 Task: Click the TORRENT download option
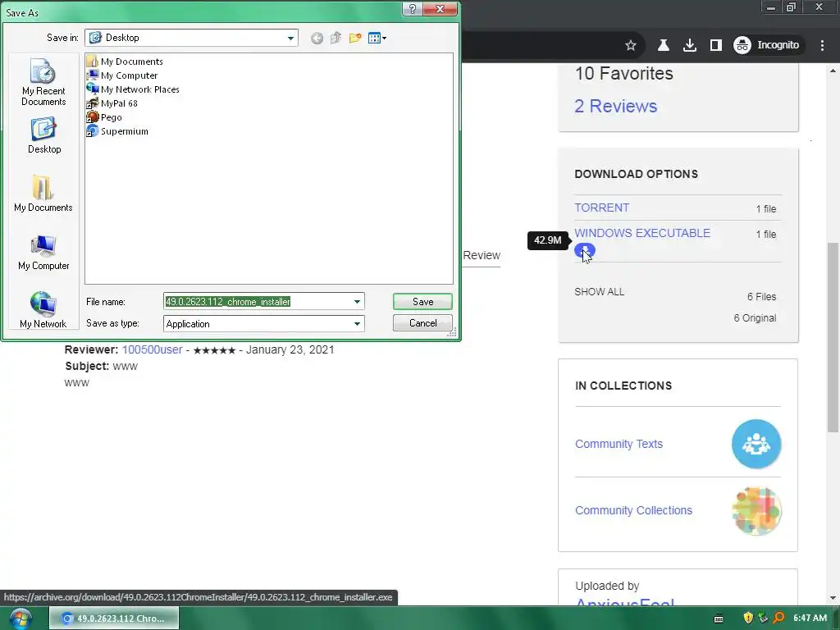pyautogui.click(x=601, y=208)
